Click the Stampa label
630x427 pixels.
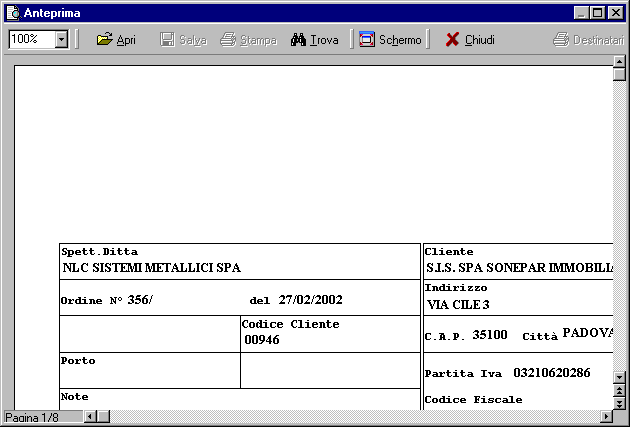[x=258, y=40]
